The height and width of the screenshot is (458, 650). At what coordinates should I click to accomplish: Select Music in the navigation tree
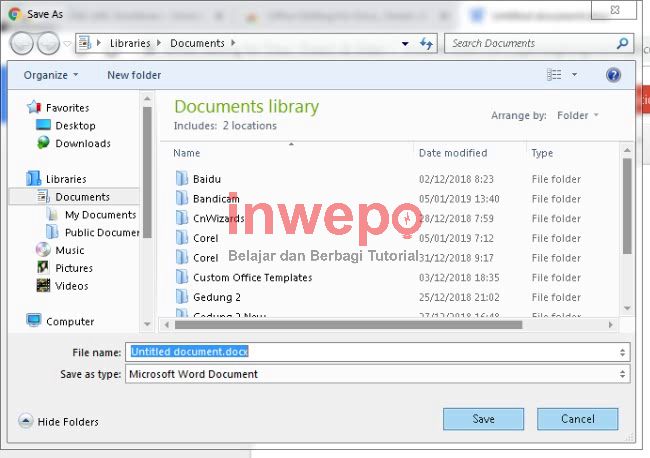[x=70, y=250]
